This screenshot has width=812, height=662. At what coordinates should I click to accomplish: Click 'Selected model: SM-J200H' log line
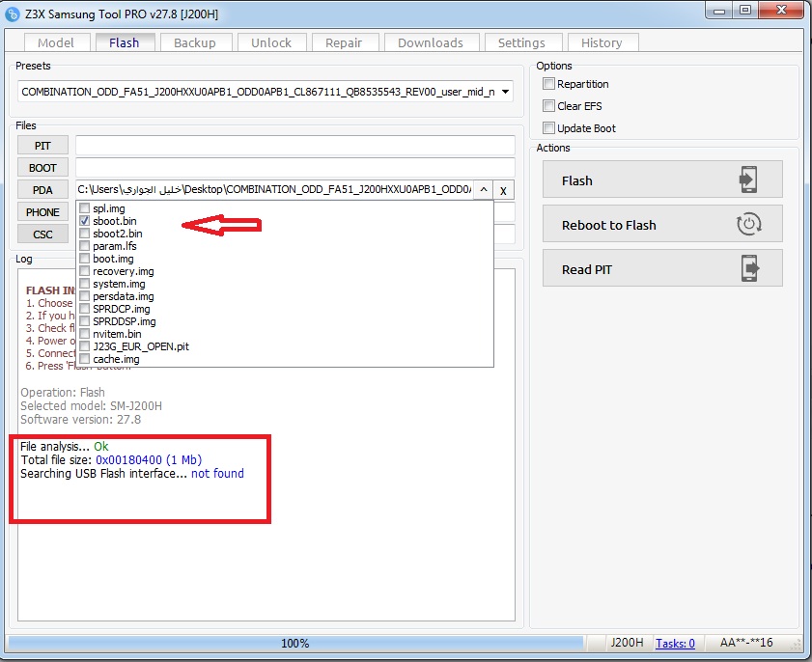pyautogui.click(x=91, y=406)
